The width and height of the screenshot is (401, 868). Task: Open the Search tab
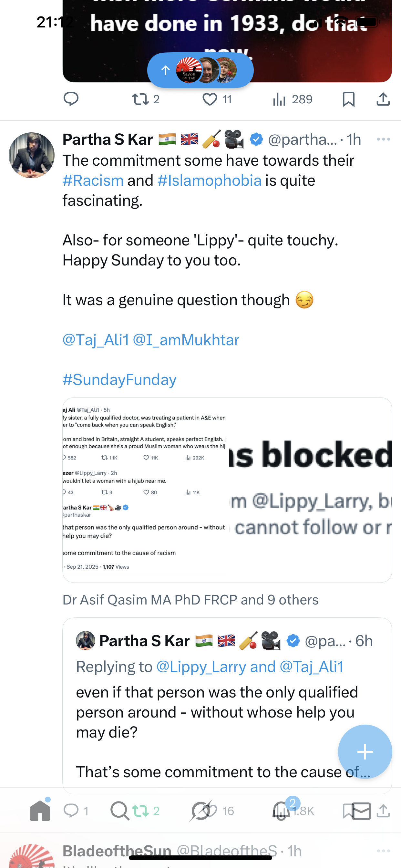pyautogui.click(x=119, y=811)
